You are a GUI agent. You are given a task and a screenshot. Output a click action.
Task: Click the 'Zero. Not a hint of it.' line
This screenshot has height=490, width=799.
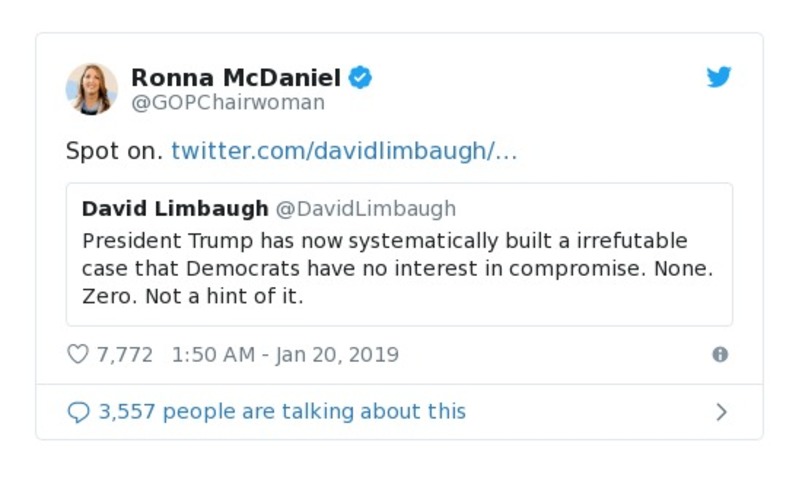click(192, 297)
